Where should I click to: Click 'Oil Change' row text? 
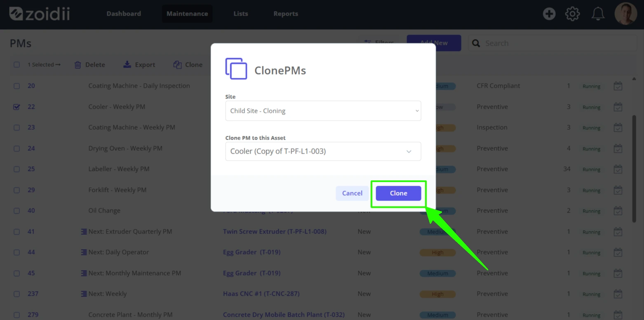tap(104, 210)
